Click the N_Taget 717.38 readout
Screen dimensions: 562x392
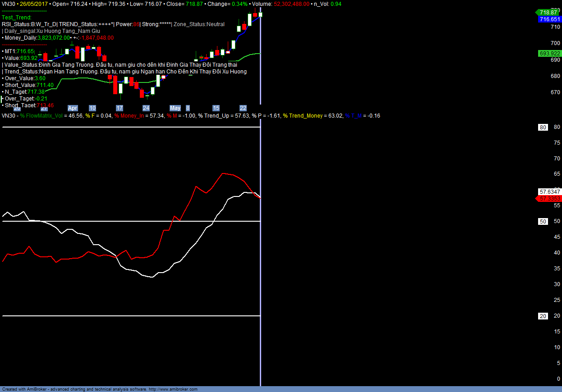click(25, 92)
